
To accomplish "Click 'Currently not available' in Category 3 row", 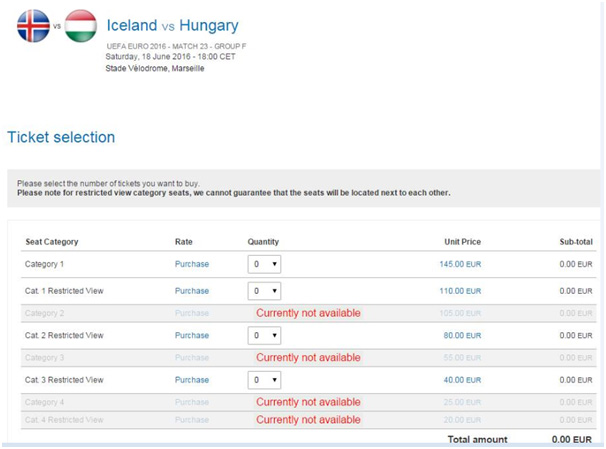I will coord(308,357).
